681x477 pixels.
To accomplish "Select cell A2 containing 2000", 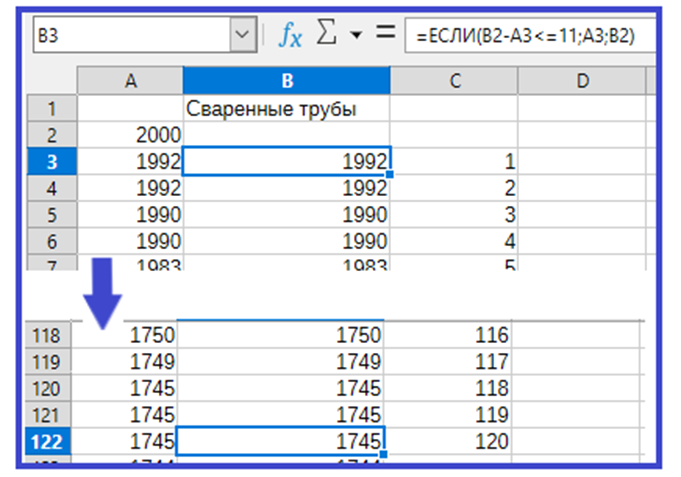I will [130, 135].
